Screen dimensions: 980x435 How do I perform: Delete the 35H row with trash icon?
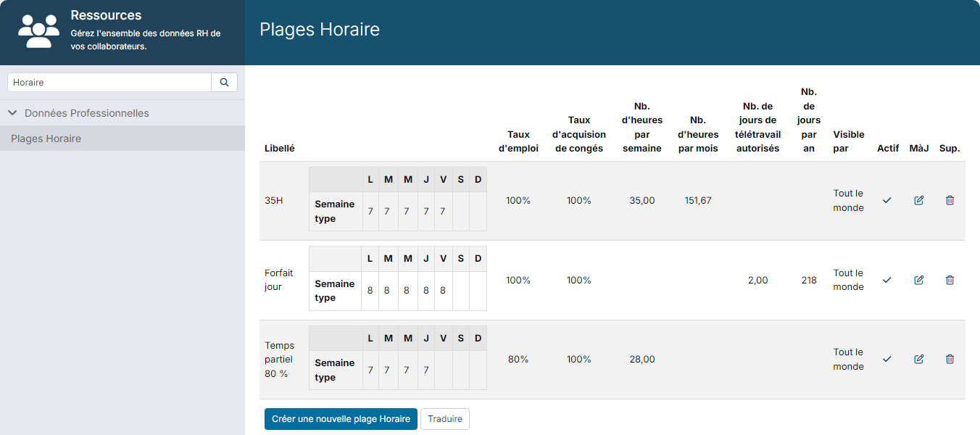click(x=950, y=200)
